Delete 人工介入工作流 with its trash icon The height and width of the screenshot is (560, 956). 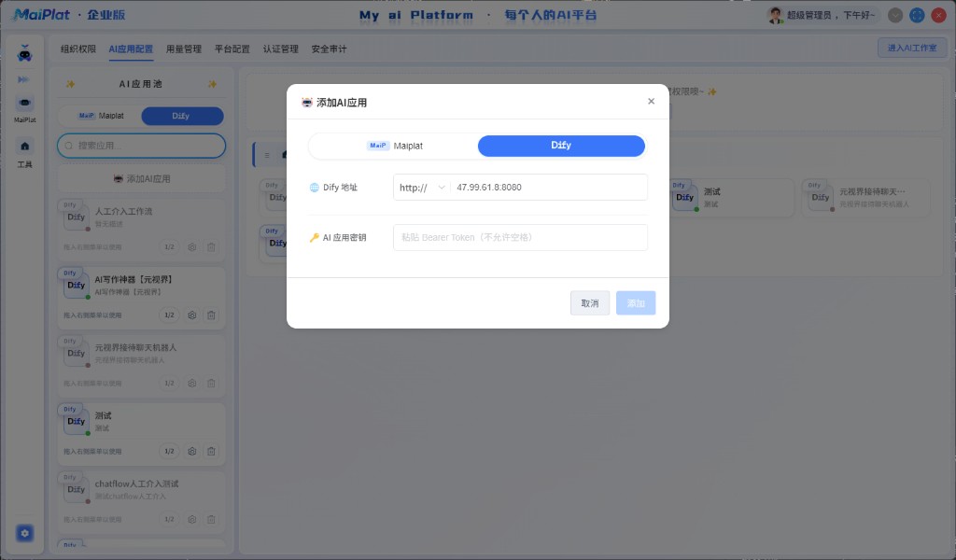point(211,246)
